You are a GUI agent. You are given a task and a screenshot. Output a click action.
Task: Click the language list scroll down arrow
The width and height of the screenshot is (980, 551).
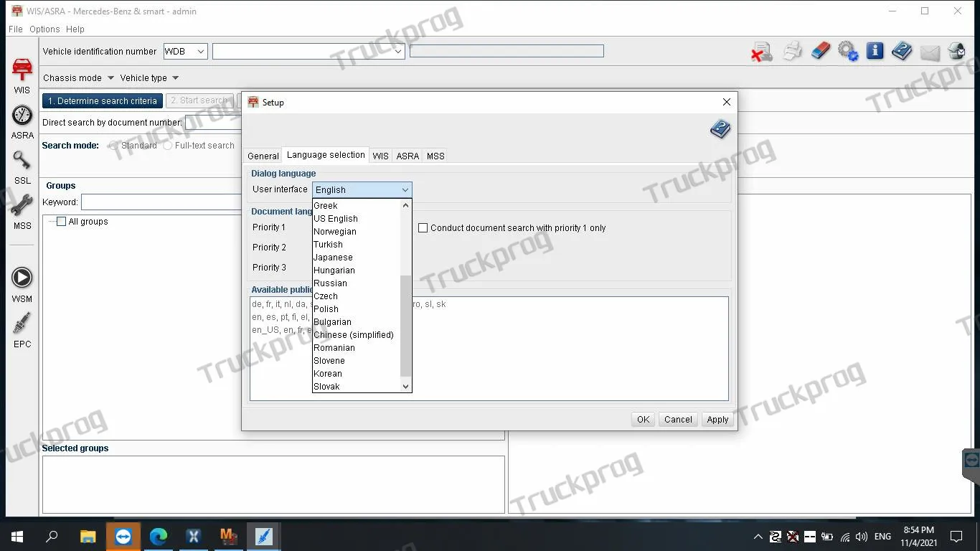coord(405,386)
